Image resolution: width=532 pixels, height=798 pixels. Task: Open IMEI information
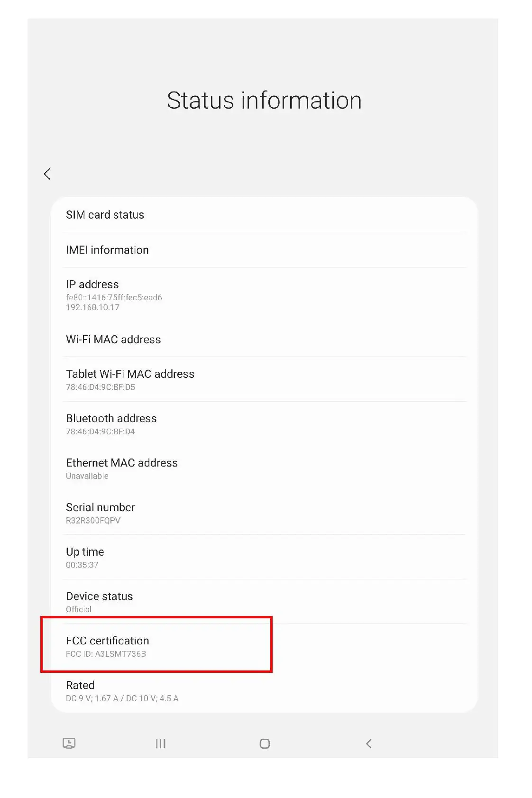[x=264, y=250]
